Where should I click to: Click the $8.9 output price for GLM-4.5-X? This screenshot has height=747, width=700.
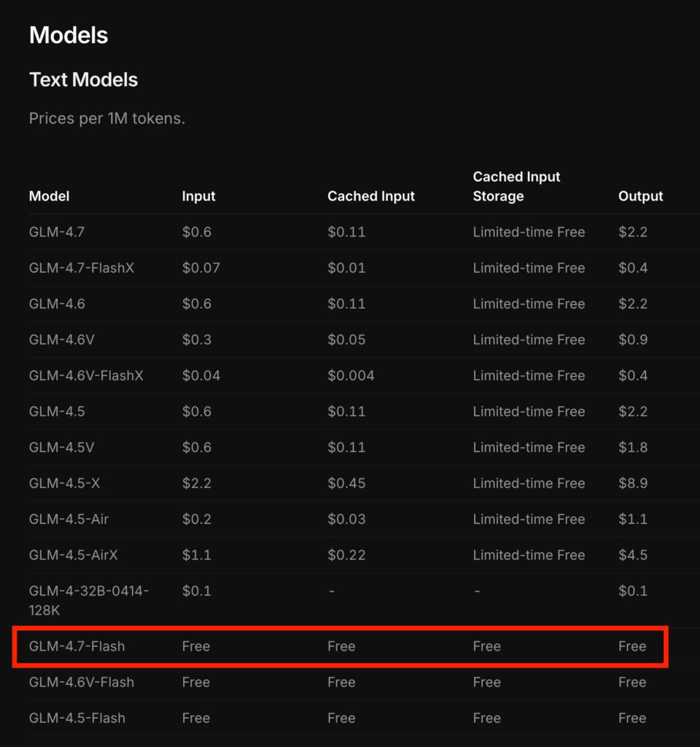pyautogui.click(x=633, y=483)
